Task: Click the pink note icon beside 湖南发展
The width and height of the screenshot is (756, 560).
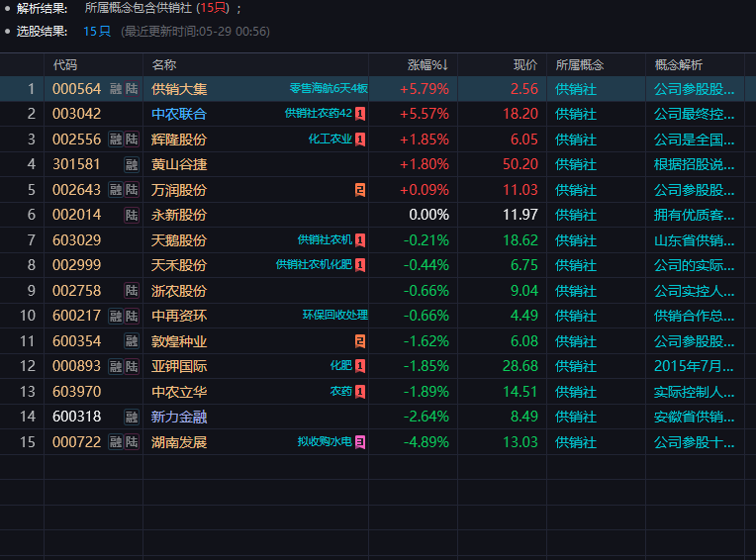Action: tap(360, 442)
